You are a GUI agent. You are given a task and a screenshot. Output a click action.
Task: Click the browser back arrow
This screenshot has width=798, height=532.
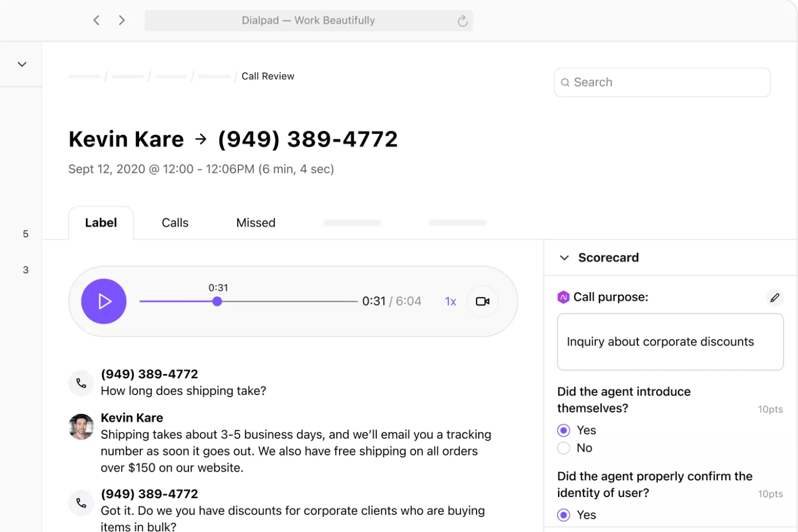97,20
